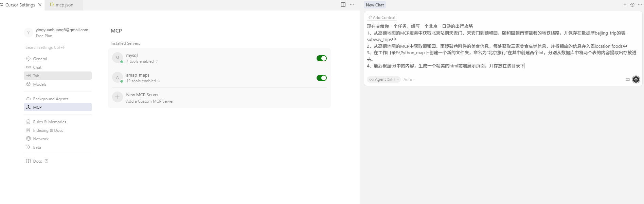Click Add a Custom MCP Server text
644x204 pixels.
[150, 101]
